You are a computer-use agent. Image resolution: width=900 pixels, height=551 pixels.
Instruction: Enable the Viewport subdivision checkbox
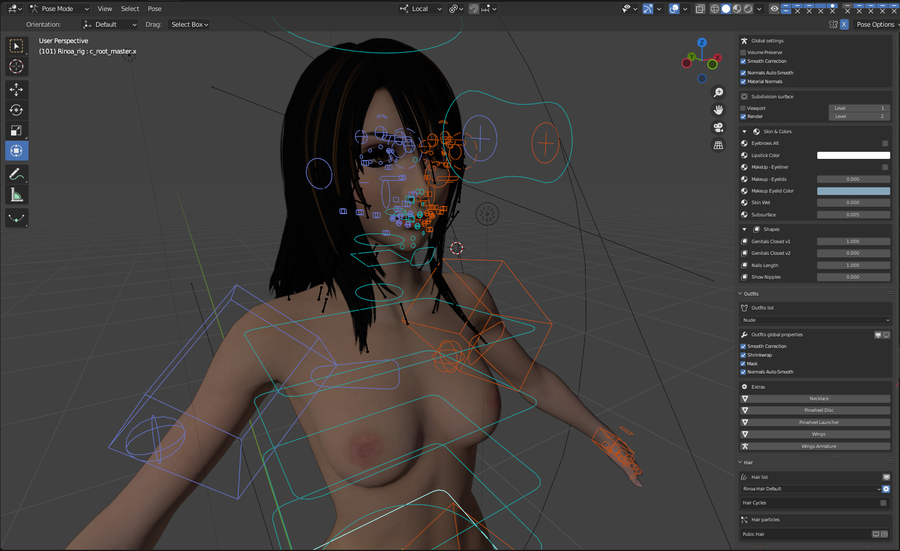click(743, 108)
